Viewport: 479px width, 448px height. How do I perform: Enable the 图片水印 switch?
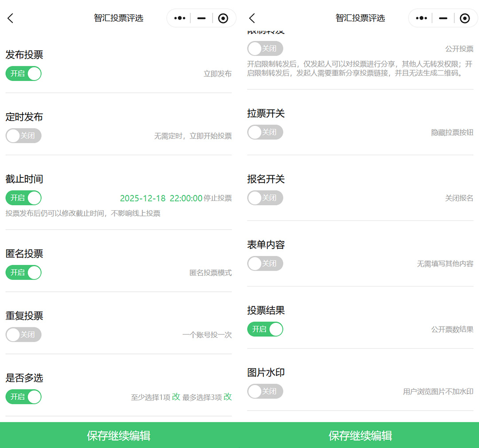coord(265,391)
